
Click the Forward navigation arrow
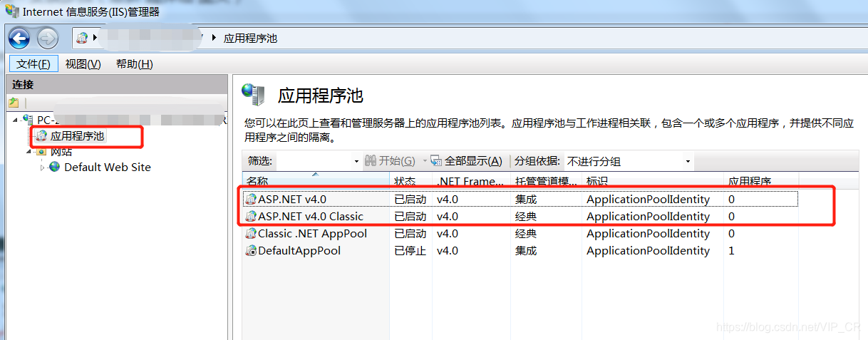[48, 38]
